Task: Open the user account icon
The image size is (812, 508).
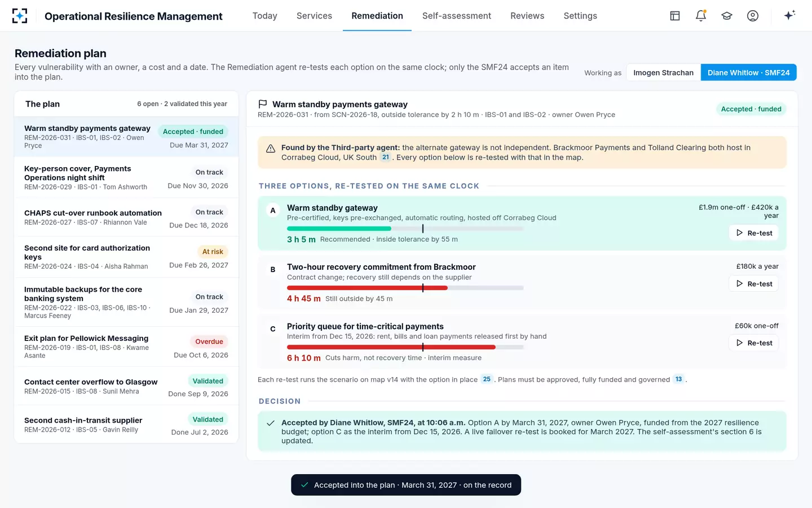Action: click(x=753, y=16)
